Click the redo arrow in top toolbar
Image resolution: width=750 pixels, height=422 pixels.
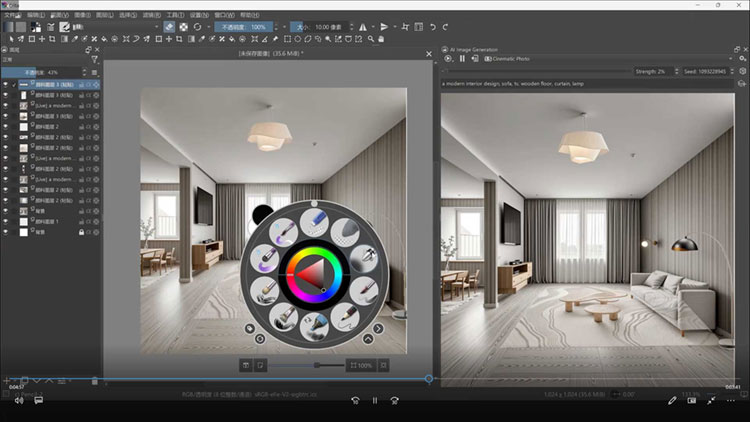pyautogui.click(x=446, y=27)
